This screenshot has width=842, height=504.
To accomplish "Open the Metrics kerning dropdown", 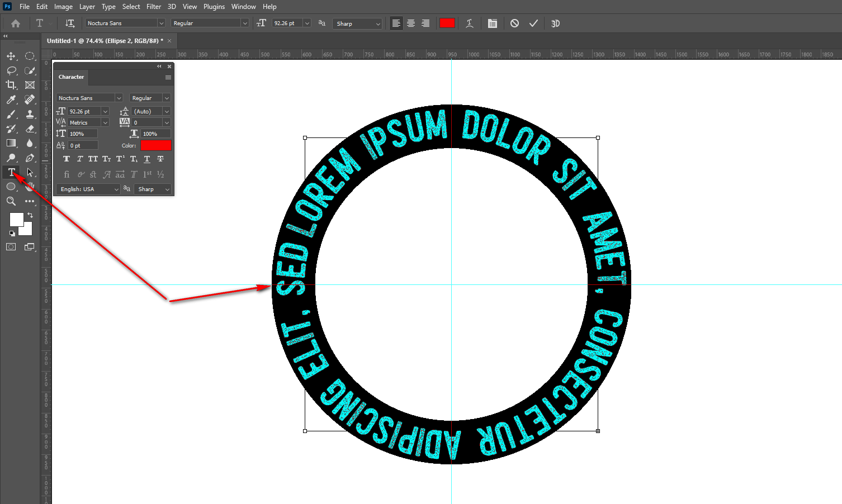I will (x=105, y=122).
